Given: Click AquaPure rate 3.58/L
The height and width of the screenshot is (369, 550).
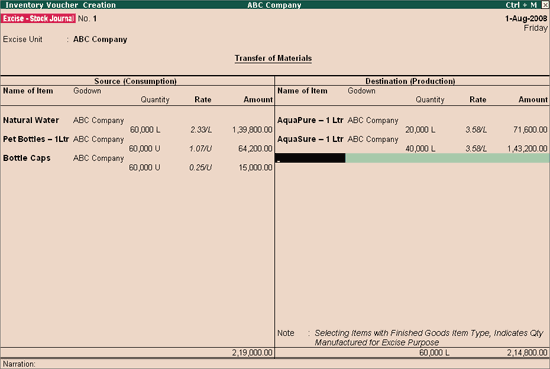Looking at the screenshot, I should click(x=476, y=130).
